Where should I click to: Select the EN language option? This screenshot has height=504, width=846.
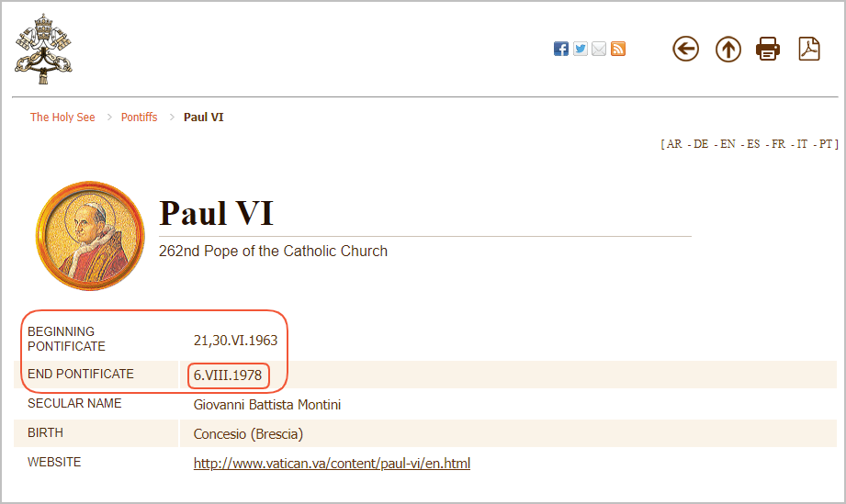point(728,144)
